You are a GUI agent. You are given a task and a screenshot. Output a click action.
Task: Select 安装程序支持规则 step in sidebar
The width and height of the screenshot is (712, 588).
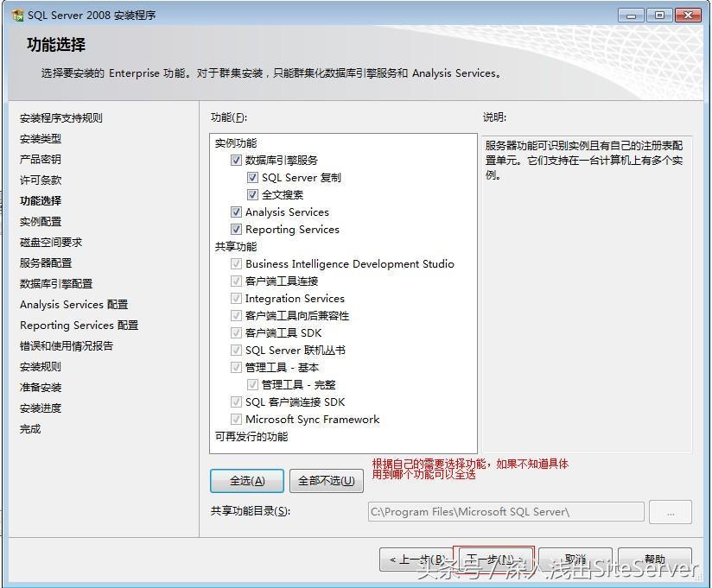click(61, 118)
